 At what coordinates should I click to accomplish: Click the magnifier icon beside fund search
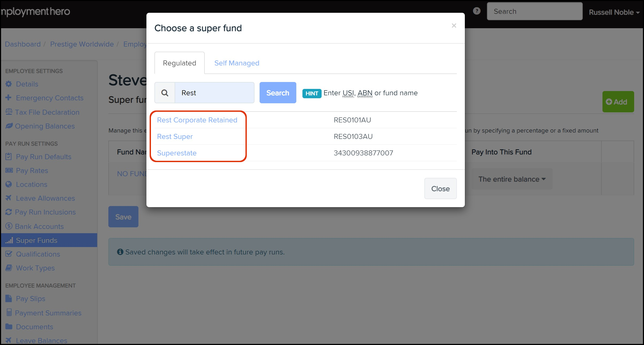165,93
